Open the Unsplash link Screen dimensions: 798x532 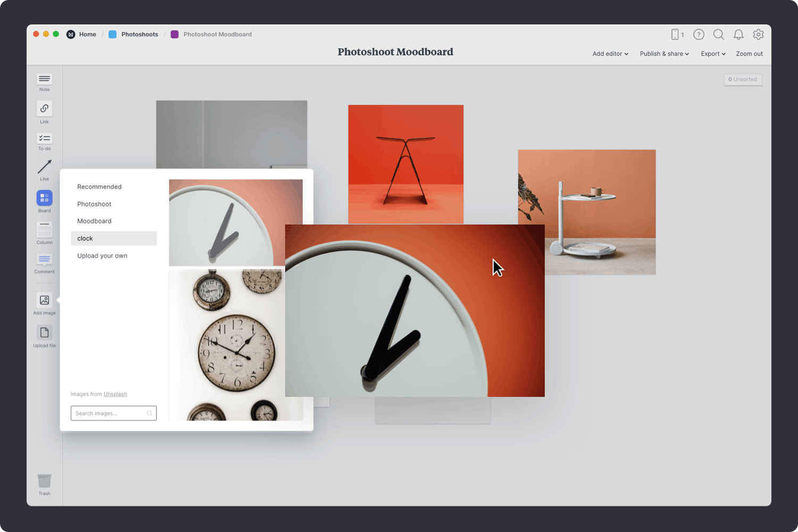click(x=115, y=394)
